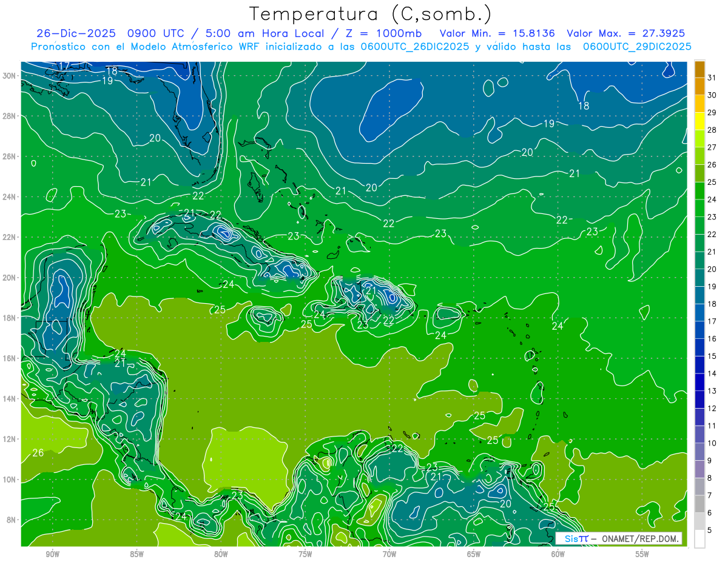Click the 65W longitude axis label

pos(474,554)
